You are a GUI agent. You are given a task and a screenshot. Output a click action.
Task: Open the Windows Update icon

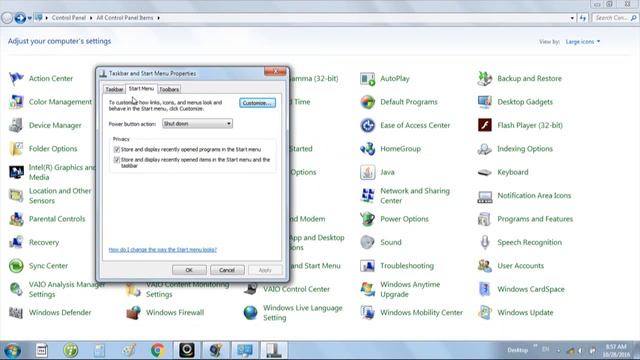point(484,313)
